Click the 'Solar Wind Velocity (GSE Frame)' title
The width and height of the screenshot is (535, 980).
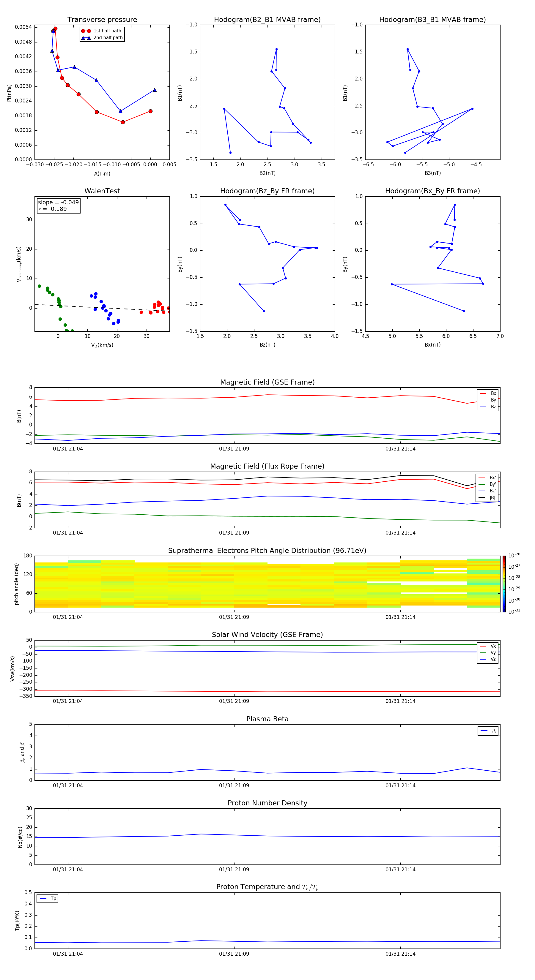[267, 635]
